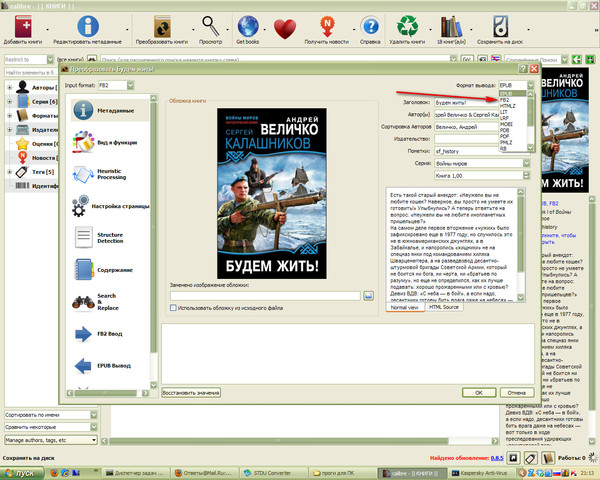The width and height of the screenshot is (600, 480).
Task: Switch to HTML Source tab
Action: [443, 307]
